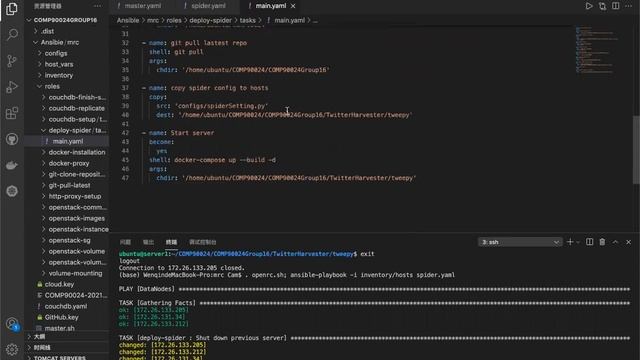Open the Docker view in the activity bar
This screenshot has width=640, height=360.
pos(12,165)
